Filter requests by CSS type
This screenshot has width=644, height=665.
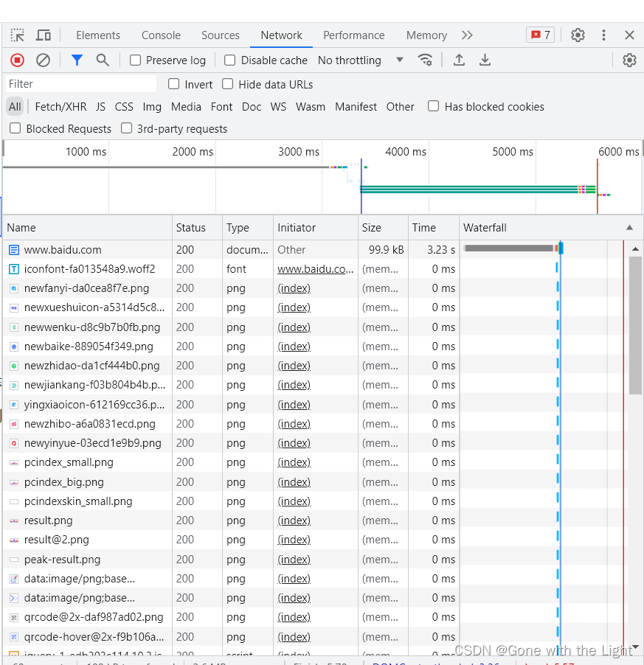click(x=124, y=107)
